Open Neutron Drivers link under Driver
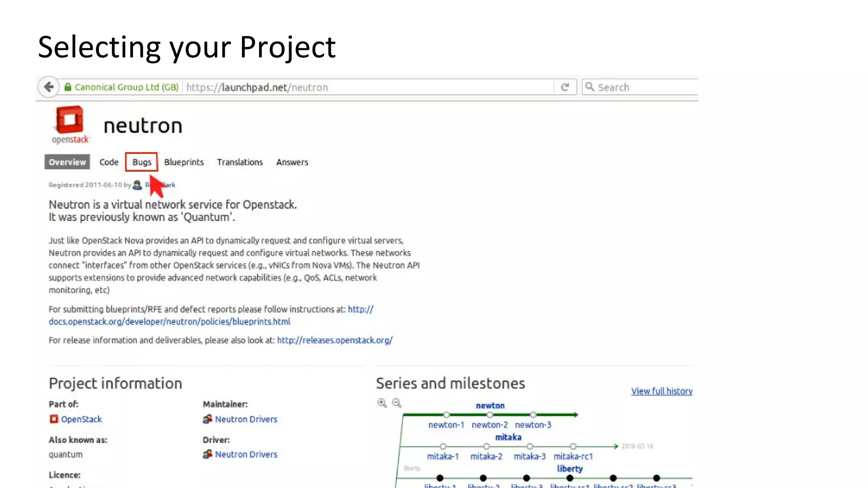868x488 pixels. (246, 454)
